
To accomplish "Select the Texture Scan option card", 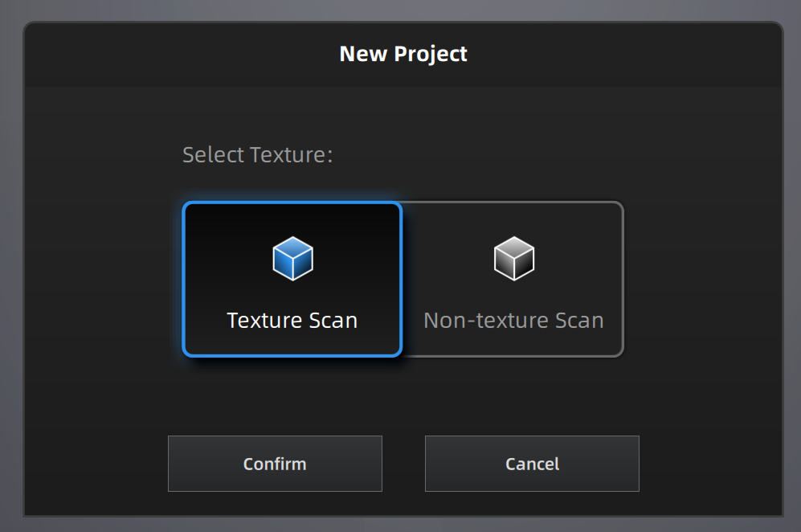I will [x=292, y=279].
